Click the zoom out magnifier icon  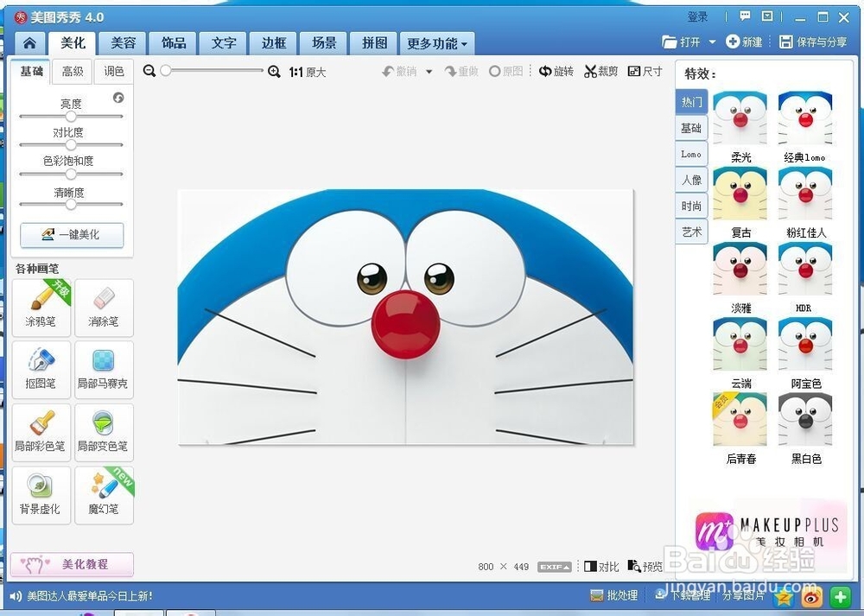(x=149, y=71)
